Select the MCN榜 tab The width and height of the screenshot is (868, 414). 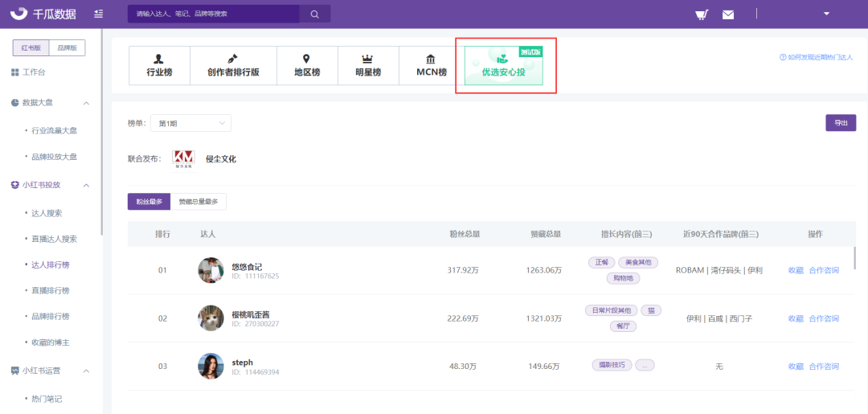point(432,66)
